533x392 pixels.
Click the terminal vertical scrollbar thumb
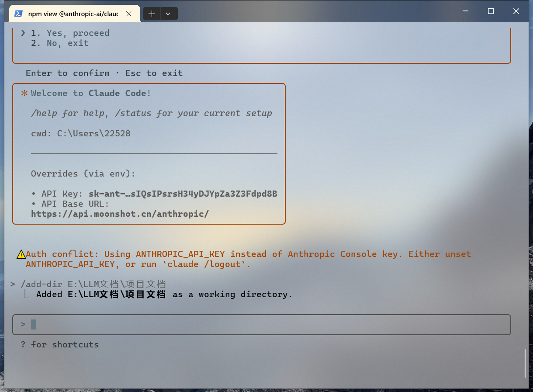coord(525,363)
